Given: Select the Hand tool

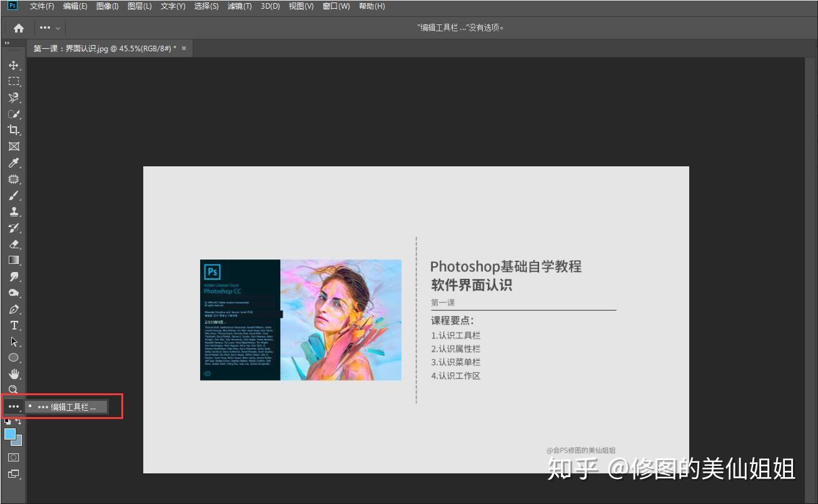Looking at the screenshot, I should click(x=13, y=374).
